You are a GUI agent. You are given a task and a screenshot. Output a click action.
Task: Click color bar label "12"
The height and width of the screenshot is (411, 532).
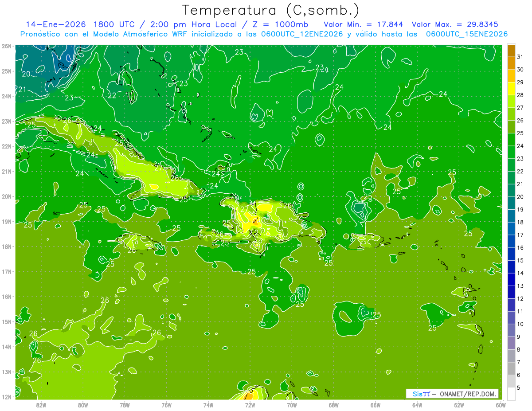tap(520, 298)
